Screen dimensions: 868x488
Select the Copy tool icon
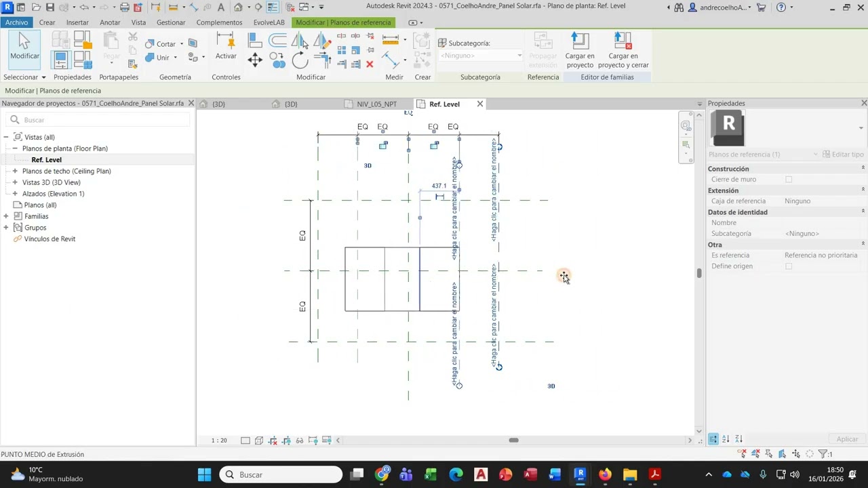click(x=277, y=61)
